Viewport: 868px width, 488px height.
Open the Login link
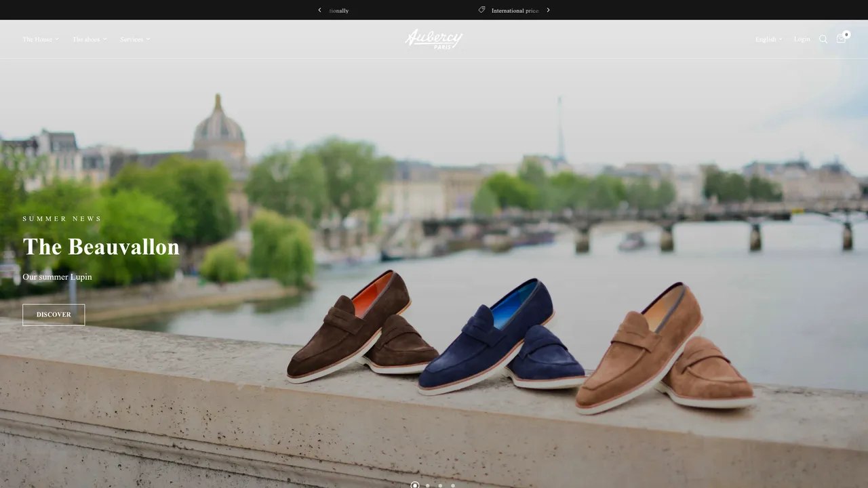point(802,39)
